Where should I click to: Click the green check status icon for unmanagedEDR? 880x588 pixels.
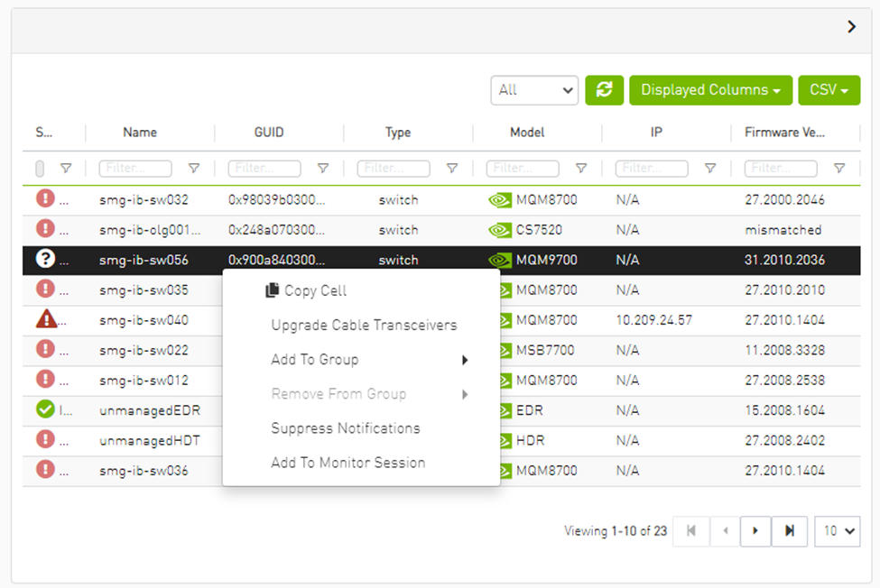point(45,410)
